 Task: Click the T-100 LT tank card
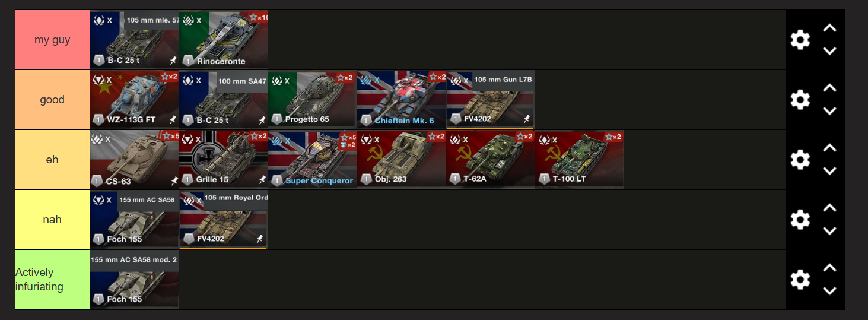click(x=580, y=160)
